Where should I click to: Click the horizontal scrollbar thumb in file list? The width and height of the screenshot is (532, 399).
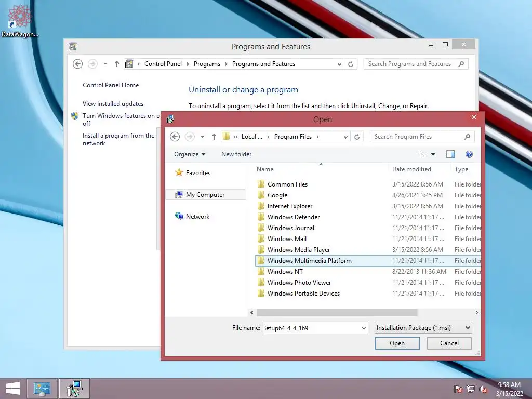(337, 312)
